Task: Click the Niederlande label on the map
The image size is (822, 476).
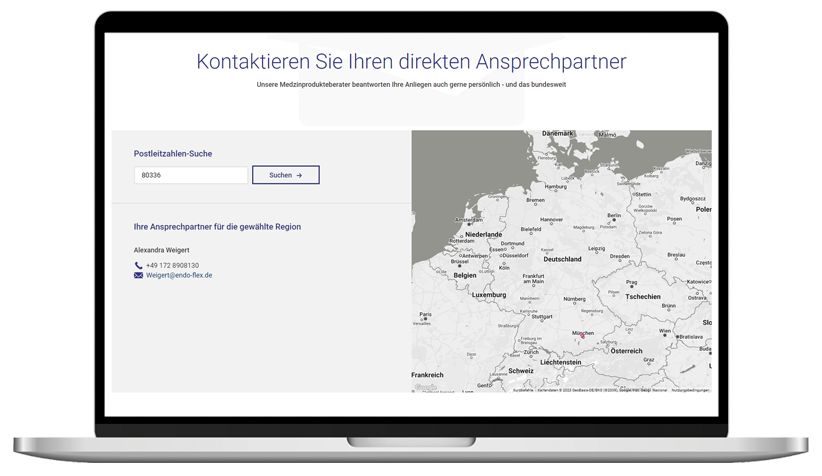Action: 484,234
